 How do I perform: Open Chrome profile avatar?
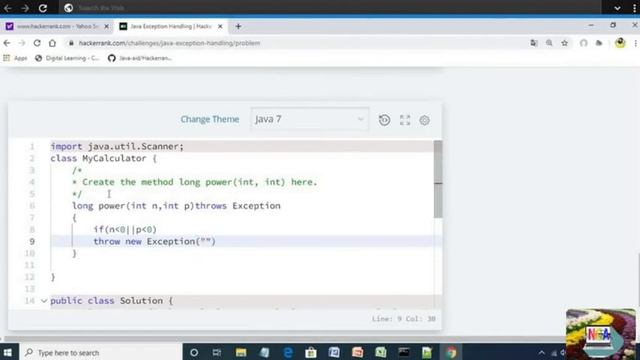[x=620, y=43]
